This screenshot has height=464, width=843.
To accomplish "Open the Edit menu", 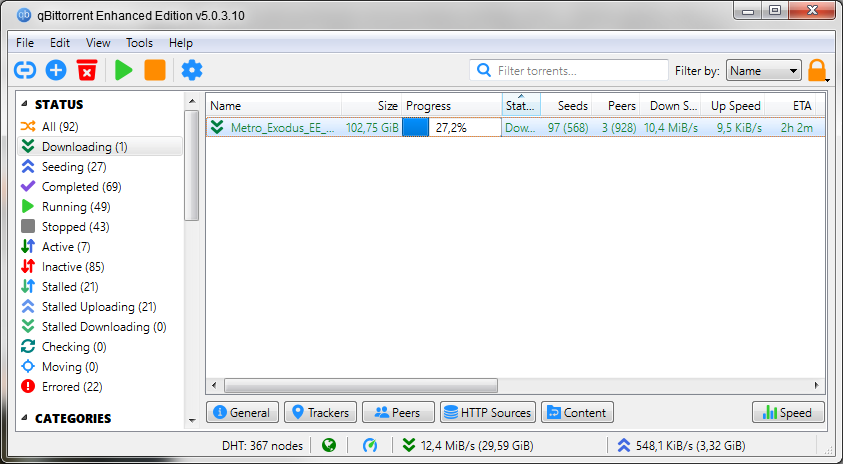I will point(60,42).
